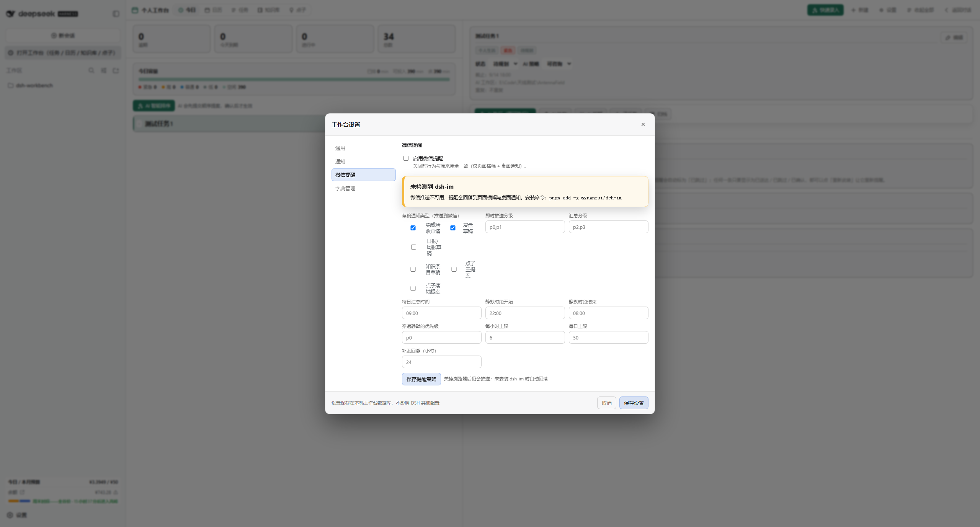Enable the 启用微信提醒 checkbox
The width and height of the screenshot is (980, 527).
406,158
